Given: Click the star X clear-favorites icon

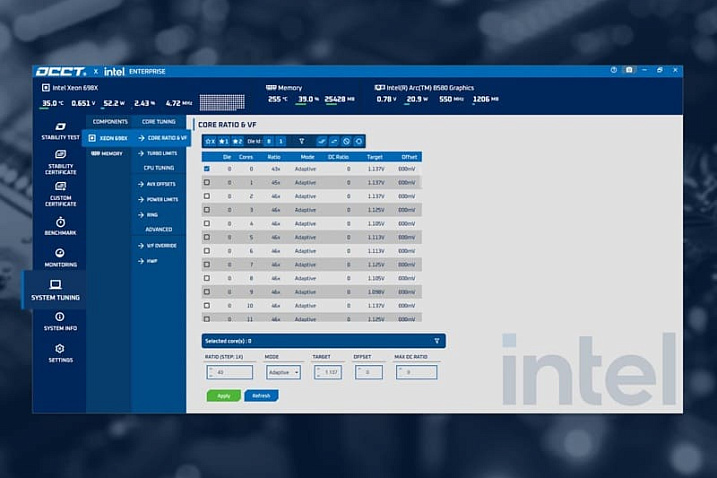Looking at the screenshot, I should click(x=210, y=141).
